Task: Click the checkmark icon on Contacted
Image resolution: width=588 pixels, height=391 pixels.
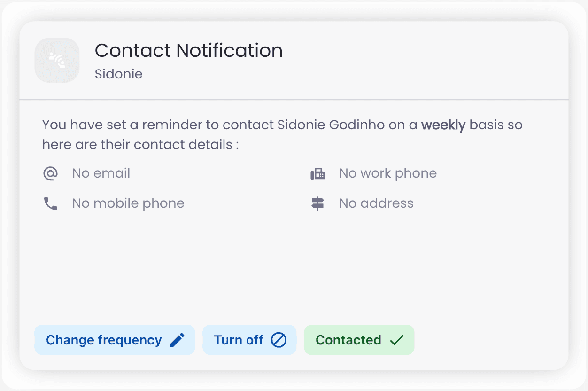Action: point(397,339)
